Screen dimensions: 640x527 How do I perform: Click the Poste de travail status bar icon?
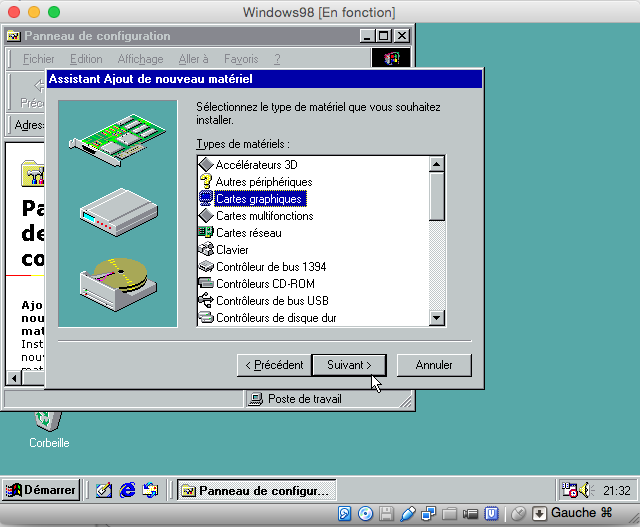256,399
